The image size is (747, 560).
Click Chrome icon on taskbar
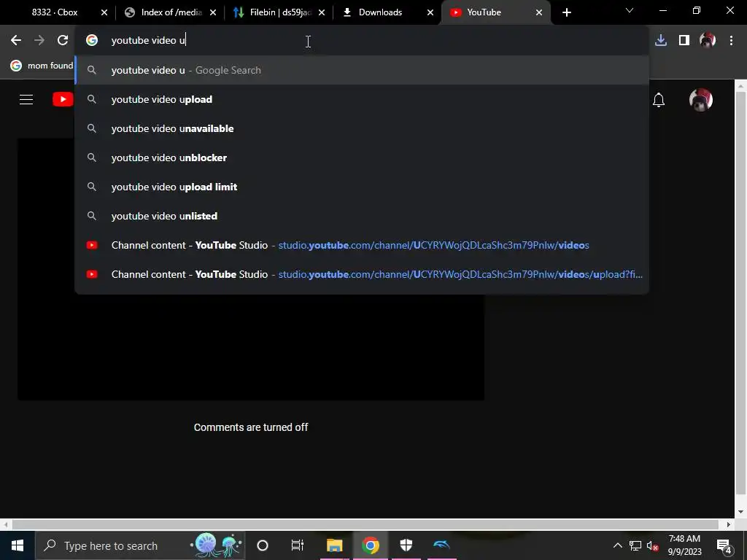tap(370, 545)
